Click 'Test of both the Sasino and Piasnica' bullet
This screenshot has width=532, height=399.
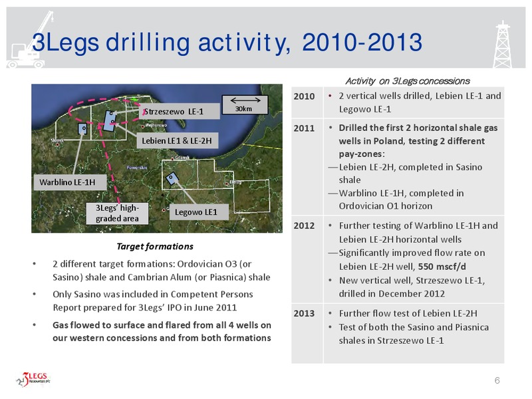pos(414,334)
